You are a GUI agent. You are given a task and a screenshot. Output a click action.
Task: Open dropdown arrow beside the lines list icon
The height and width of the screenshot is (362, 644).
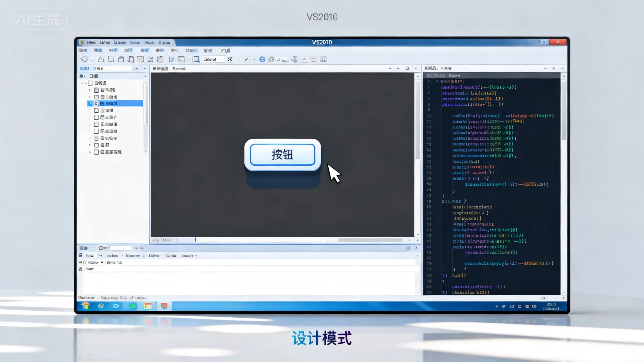189,60
